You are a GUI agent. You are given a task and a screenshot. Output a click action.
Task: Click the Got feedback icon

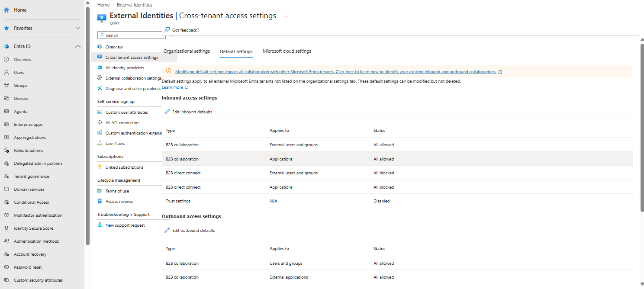point(167,30)
